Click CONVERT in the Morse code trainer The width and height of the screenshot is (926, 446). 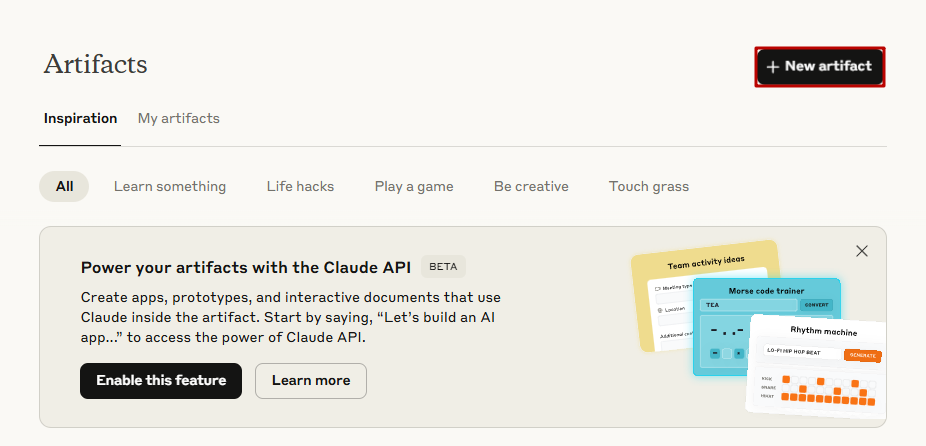point(816,305)
